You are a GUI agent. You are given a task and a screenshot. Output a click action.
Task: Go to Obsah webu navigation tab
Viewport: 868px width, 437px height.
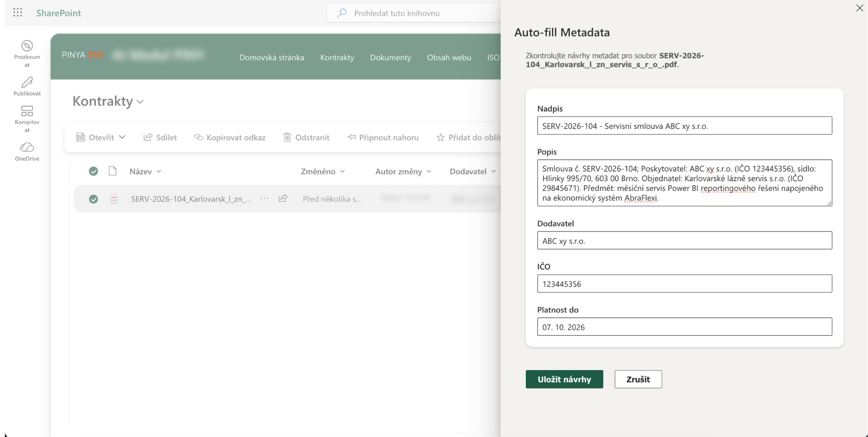(x=449, y=57)
